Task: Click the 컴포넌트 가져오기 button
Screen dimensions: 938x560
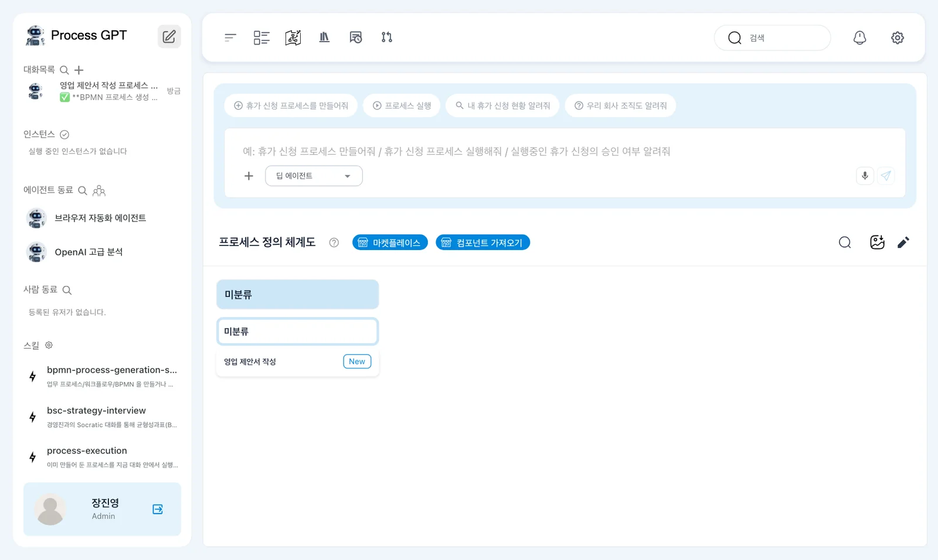Action: click(482, 243)
